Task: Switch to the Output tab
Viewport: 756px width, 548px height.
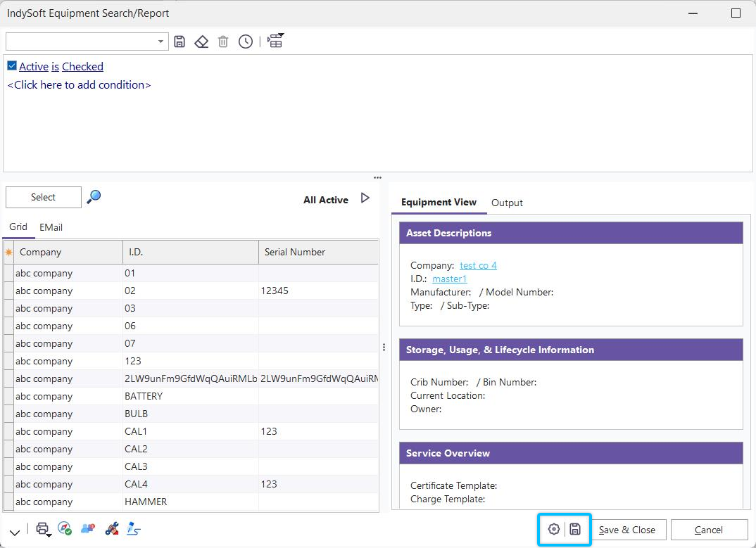Action: [507, 203]
